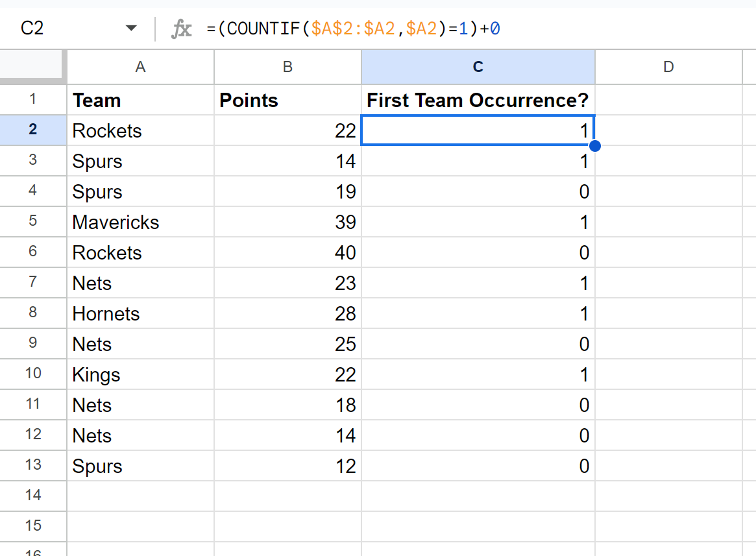Click the First Team Occurrence? header cell
Viewport: 756px width, 556px height.
tap(478, 100)
